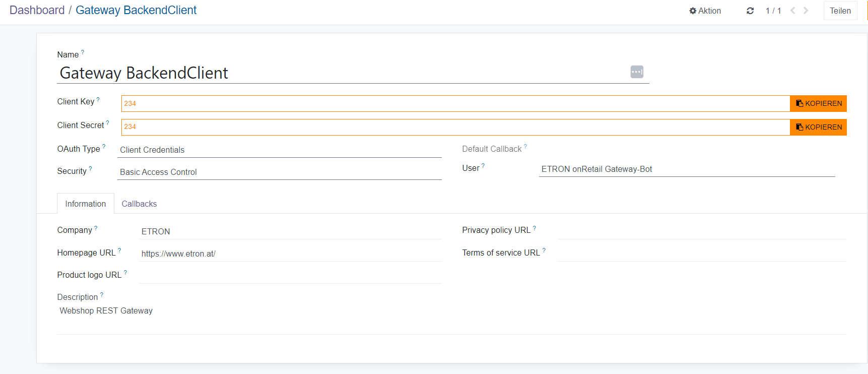This screenshot has width=868, height=374.
Task: Click the refresh record icon
Action: [x=750, y=11]
